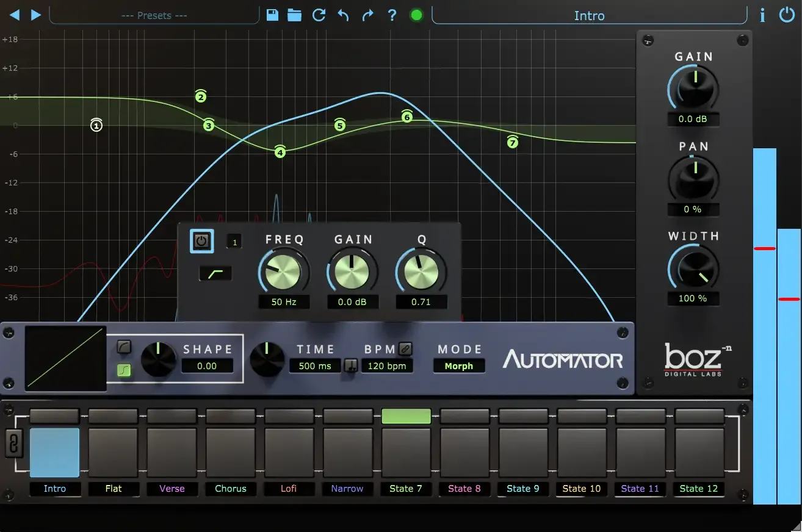This screenshot has height=532, width=802.
Task: Trigger the Narrow state pad
Action: click(x=348, y=452)
